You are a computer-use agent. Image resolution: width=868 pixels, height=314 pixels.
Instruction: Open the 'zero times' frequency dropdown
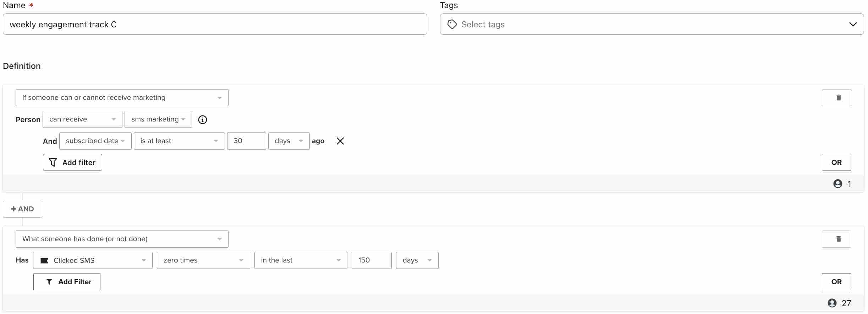click(203, 260)
